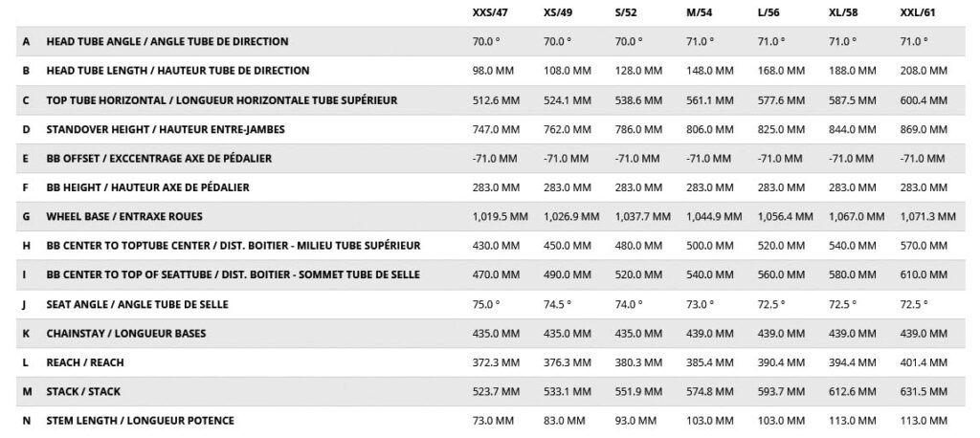Select the M/54 size column header

point(700,12)
